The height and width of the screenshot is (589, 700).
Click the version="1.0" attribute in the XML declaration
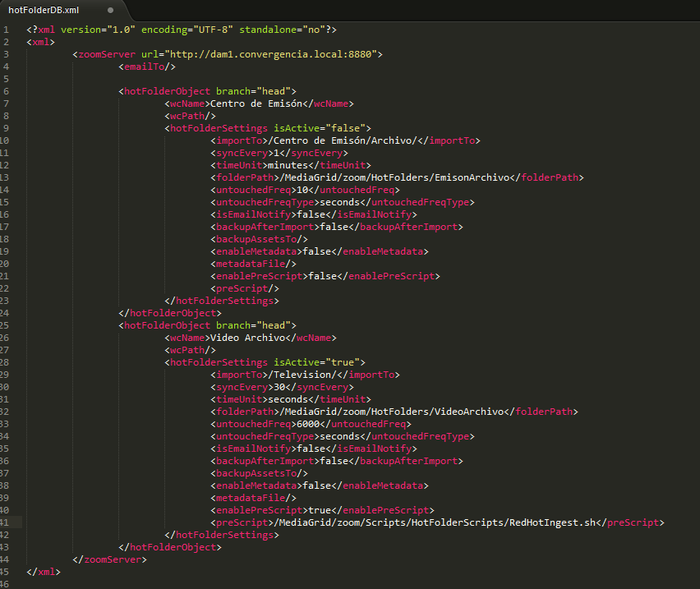coord(98,30)
